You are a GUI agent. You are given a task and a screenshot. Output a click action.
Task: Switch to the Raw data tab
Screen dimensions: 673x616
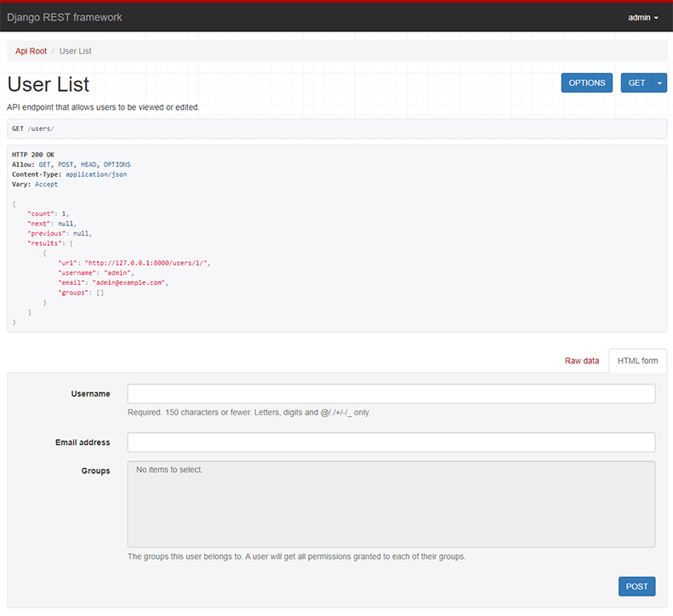581,361
